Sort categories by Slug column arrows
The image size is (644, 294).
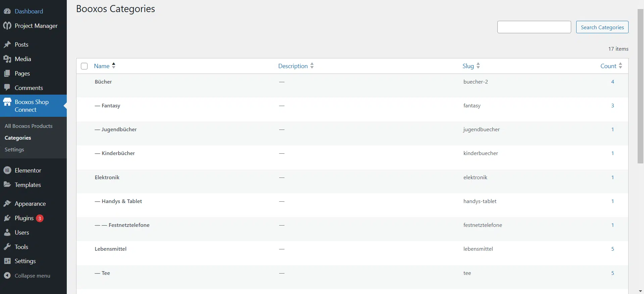click(x=478, y=66)
